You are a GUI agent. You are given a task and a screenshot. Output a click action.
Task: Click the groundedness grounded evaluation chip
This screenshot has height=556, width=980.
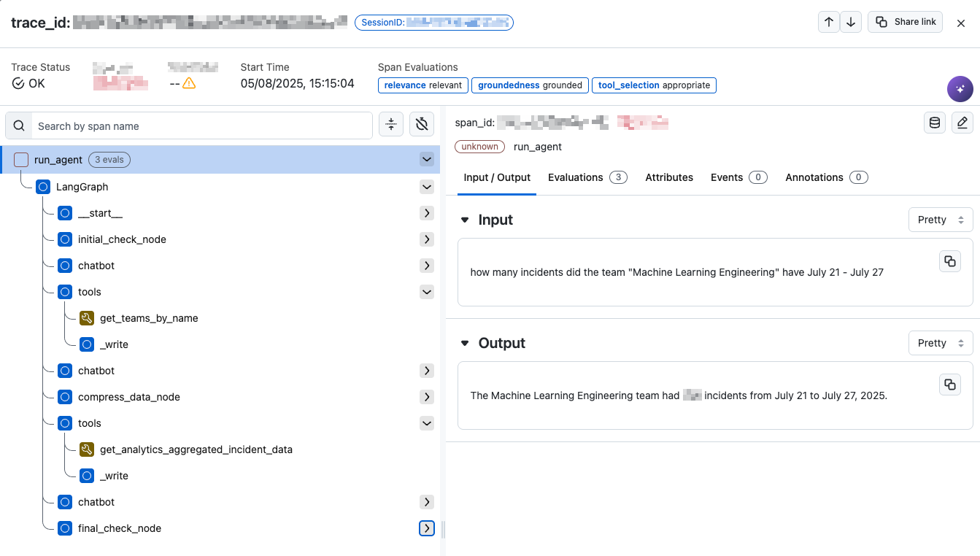[530, 85]
